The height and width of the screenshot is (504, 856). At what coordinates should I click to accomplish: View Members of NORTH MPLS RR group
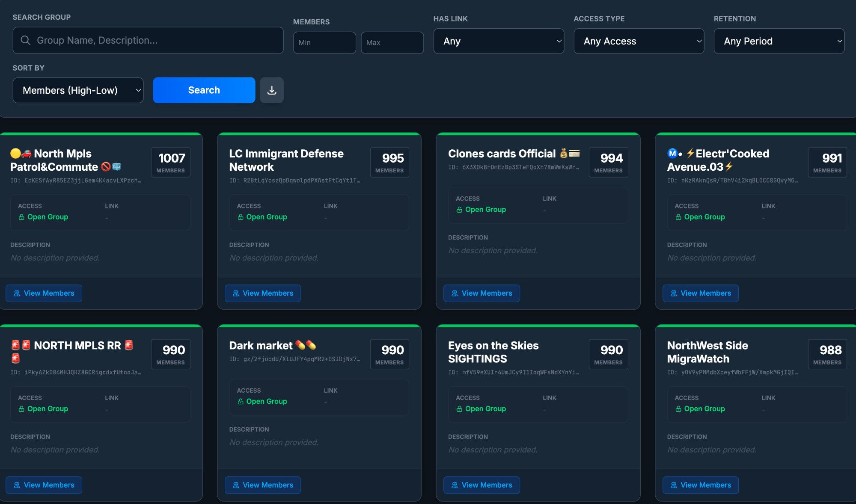[44, 485]
